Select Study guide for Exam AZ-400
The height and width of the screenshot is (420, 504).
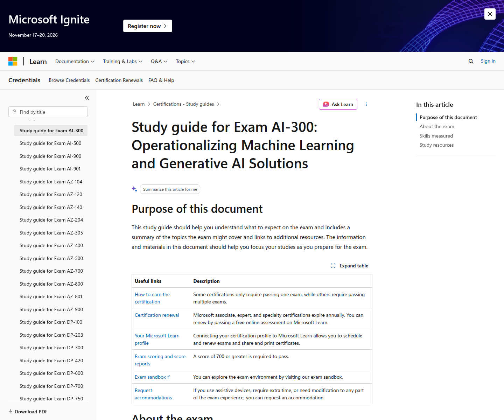pyautogui.click(x=51, y=245)
